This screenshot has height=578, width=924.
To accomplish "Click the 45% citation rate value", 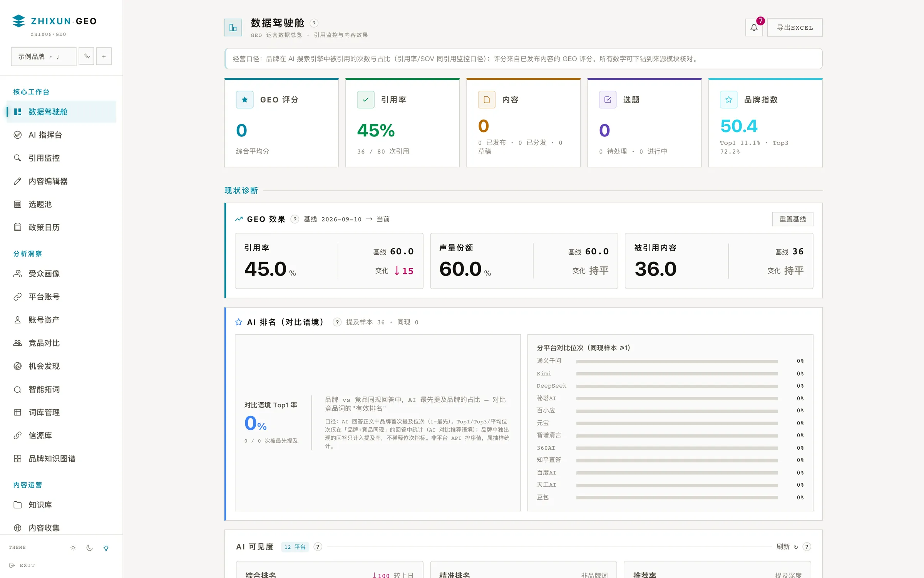I will 376,130.
